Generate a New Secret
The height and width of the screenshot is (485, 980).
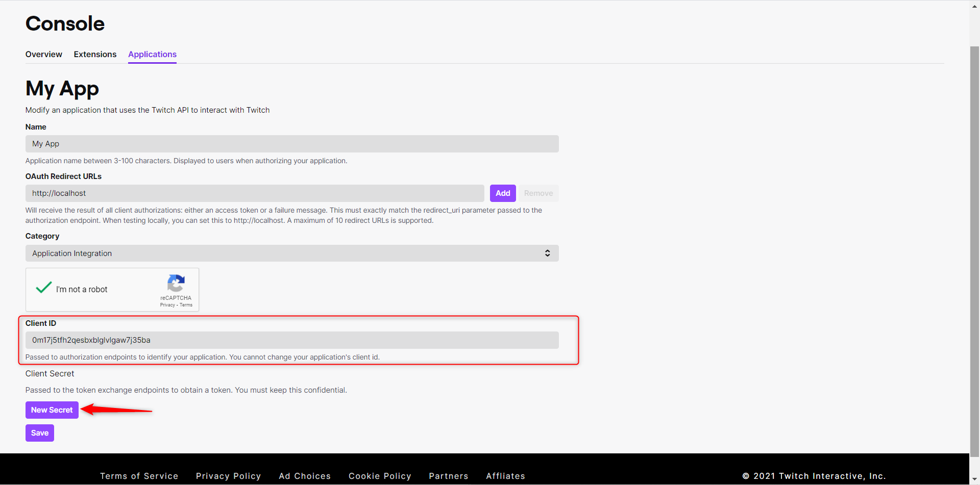(x=52, y=410)
